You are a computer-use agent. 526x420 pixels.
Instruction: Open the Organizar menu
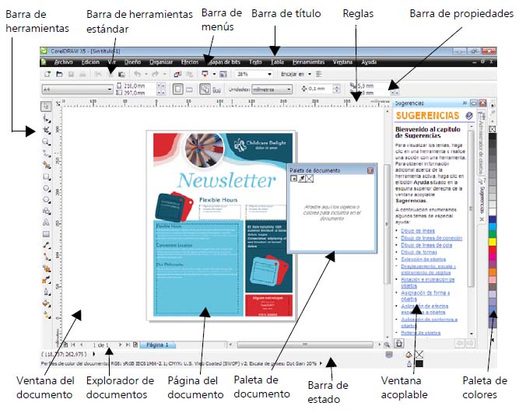pyautogui.click(x=161, y=62)
